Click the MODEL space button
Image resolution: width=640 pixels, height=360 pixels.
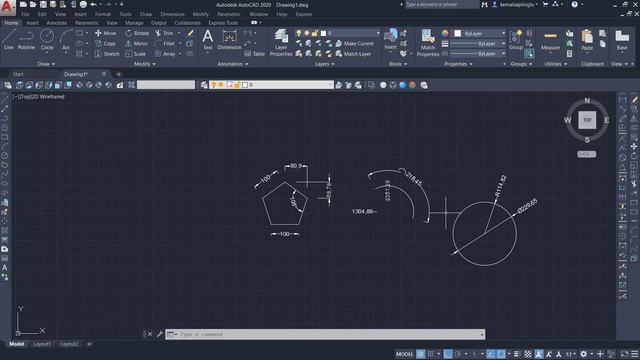(x=404, y=354)
